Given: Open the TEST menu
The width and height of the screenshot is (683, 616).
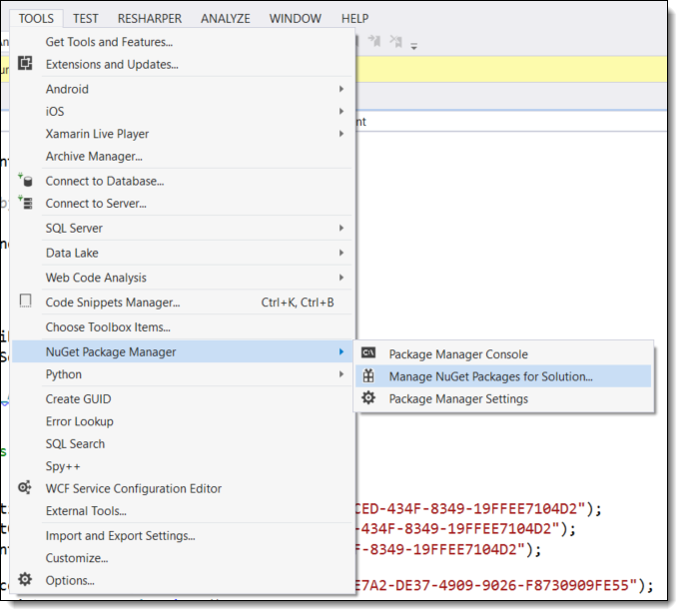Looking at the screenshot, I should point(86,18).
